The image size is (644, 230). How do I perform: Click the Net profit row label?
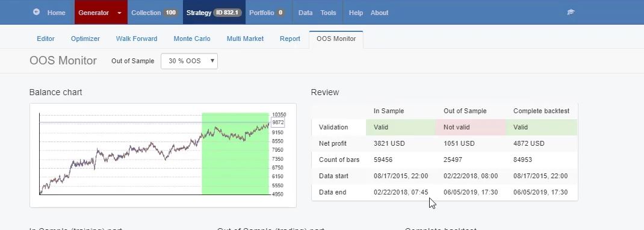tap(333, 143)
